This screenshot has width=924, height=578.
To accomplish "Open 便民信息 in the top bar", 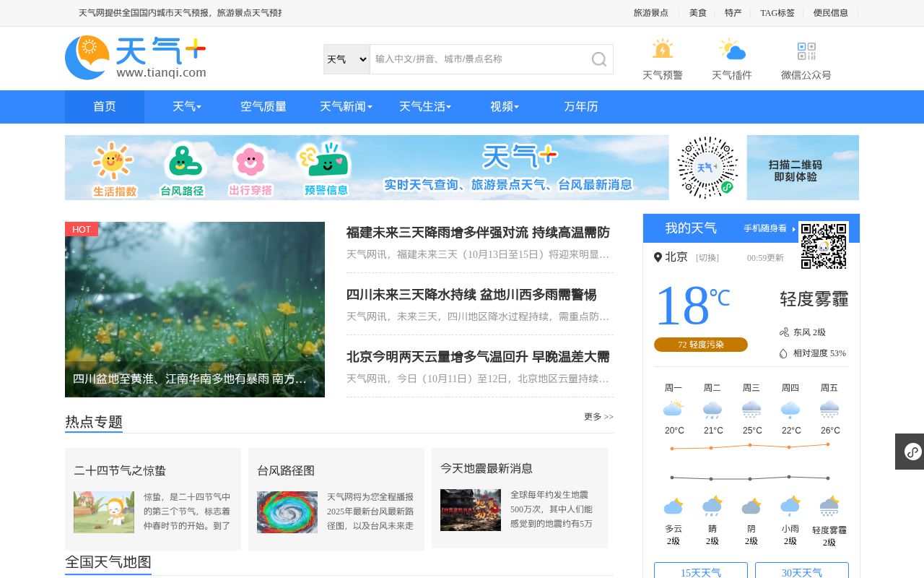I will (831, 13).
